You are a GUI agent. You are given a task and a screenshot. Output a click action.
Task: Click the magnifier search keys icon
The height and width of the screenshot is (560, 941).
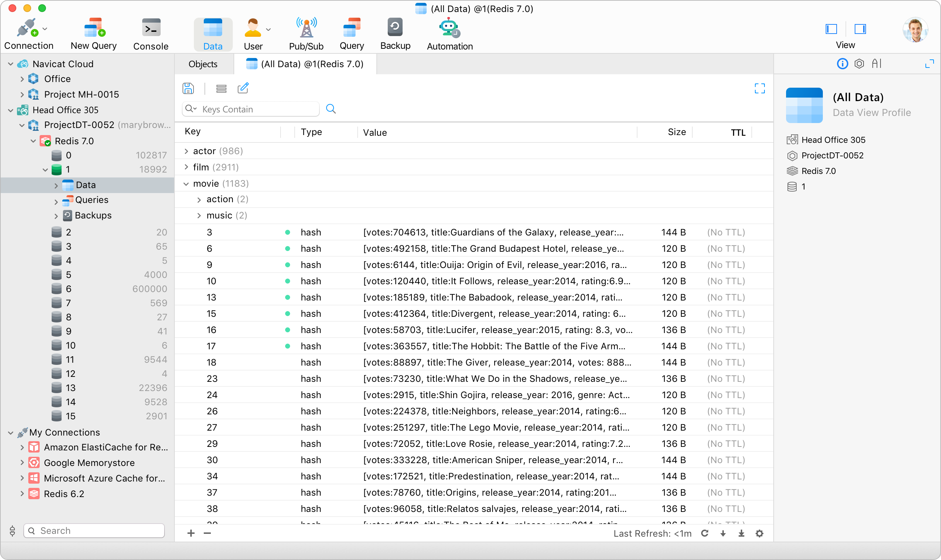pyautogui.click(x=331, y=109)
